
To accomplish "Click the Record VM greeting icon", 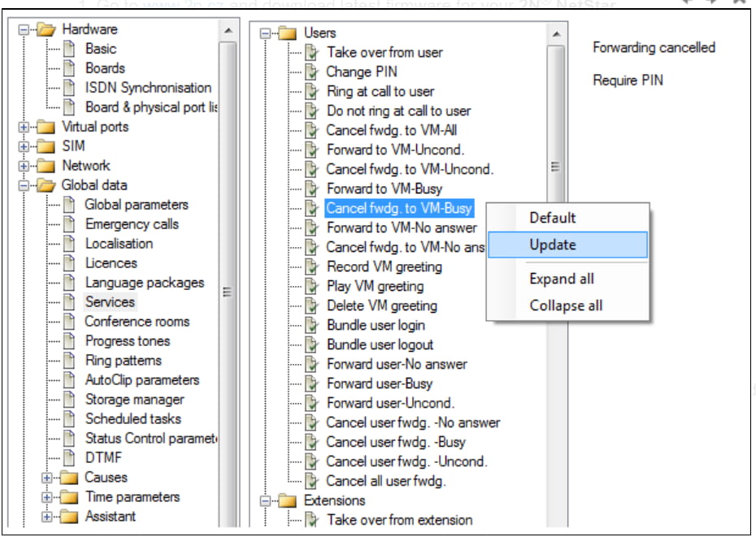I will pyautogui.click(x=312, y=266).
